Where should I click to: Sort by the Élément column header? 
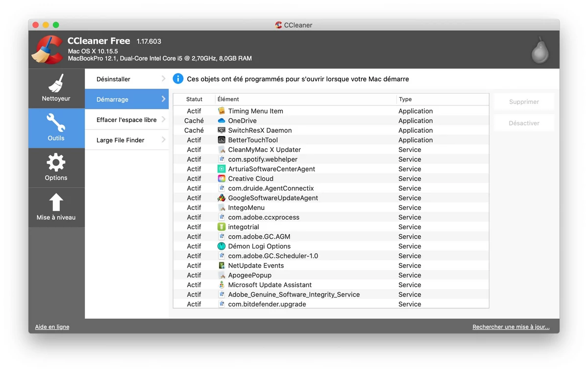pyautogui.click(x=306, y=99)
